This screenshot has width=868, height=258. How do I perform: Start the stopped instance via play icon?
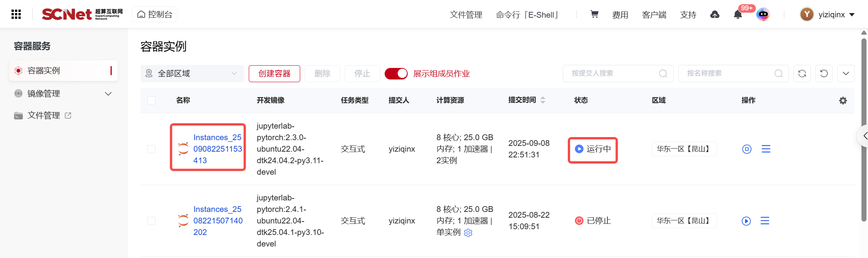(746, 221)
